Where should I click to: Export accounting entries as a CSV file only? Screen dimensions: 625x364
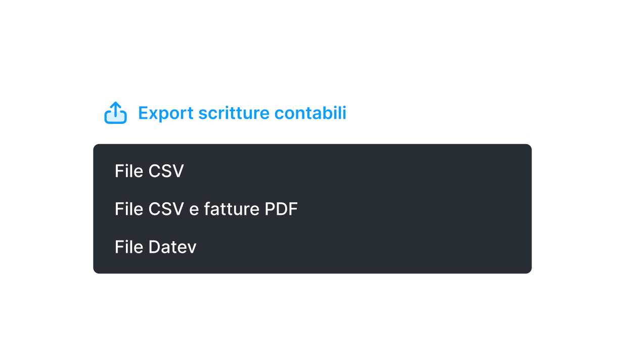(x=312, y=171)
